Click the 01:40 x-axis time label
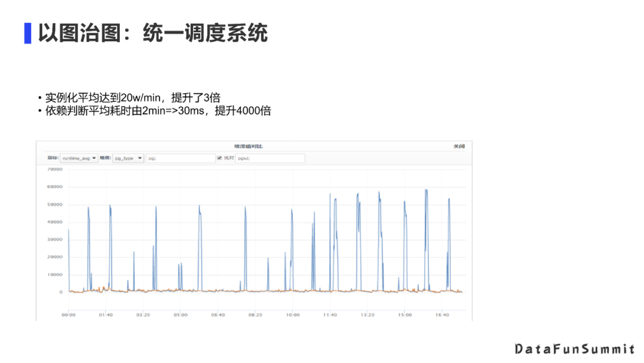This screenshot has height=363, width=644. click(106, 315)
